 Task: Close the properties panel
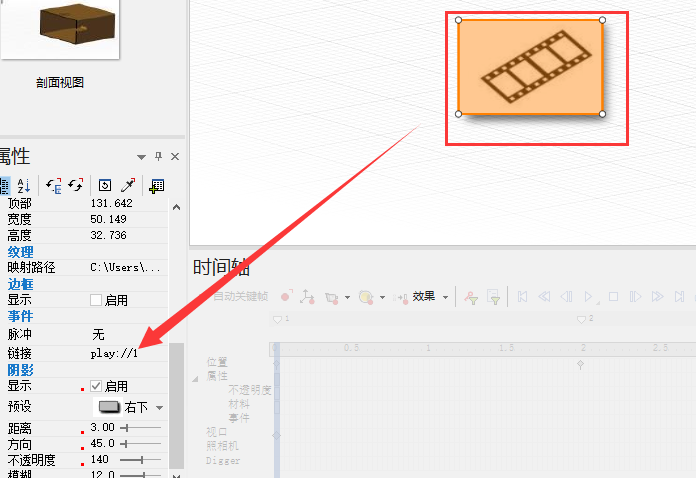tap(175, 157)
